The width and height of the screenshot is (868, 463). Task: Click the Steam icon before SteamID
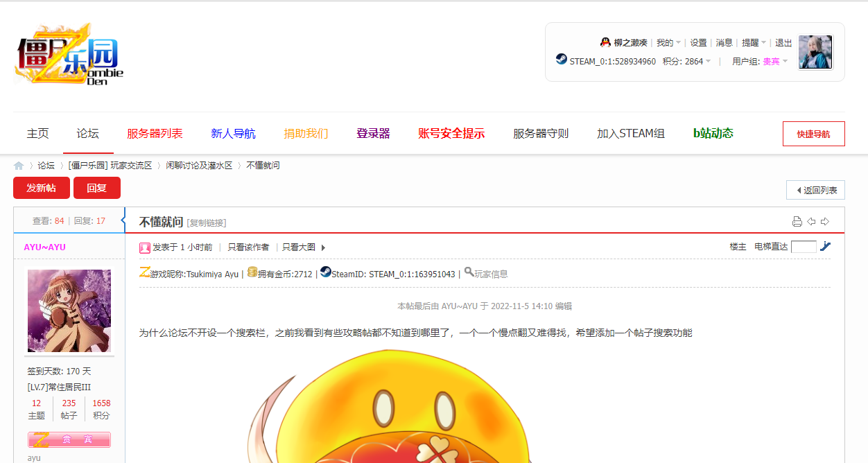click(326, 272)
